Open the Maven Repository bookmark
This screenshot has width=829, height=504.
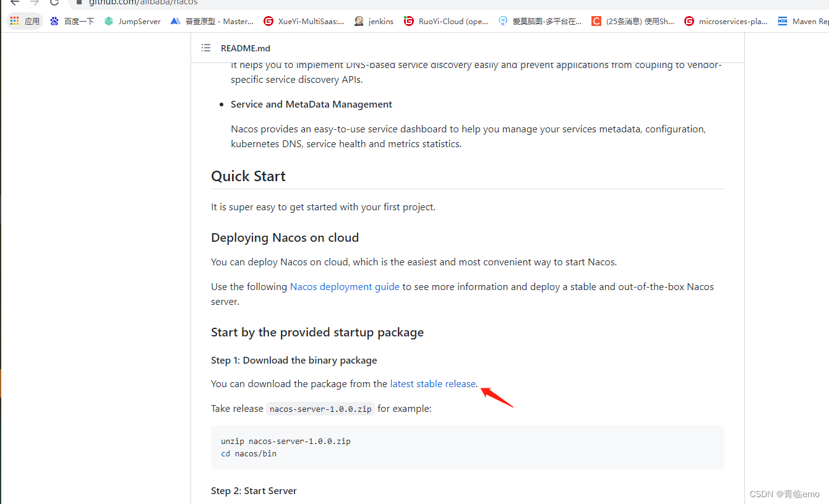tap(803, 21)
